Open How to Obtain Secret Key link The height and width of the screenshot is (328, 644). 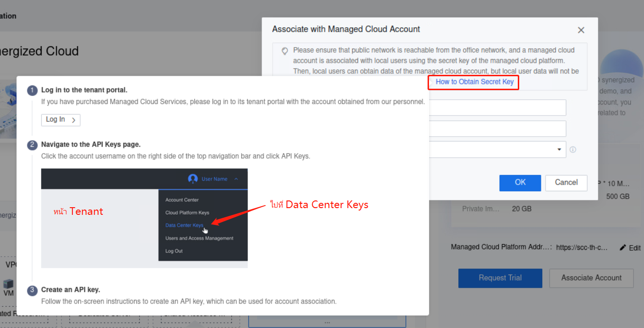[x=474, y=82]
